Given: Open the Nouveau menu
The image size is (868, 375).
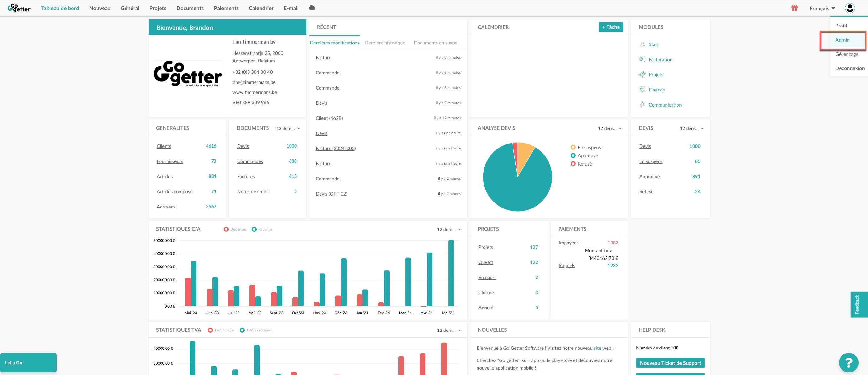Looking at the screenshot, I should click(x=100, y=8).
